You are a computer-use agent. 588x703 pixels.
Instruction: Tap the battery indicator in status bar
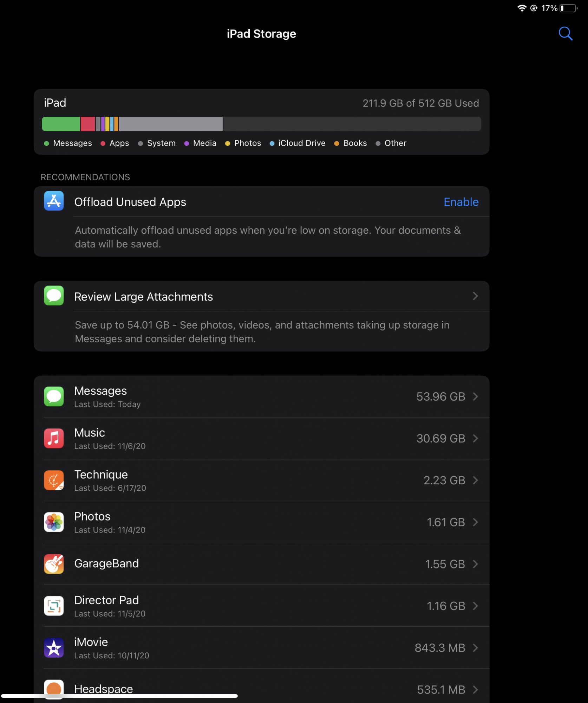pyautogui.click(x=569, y=8)
